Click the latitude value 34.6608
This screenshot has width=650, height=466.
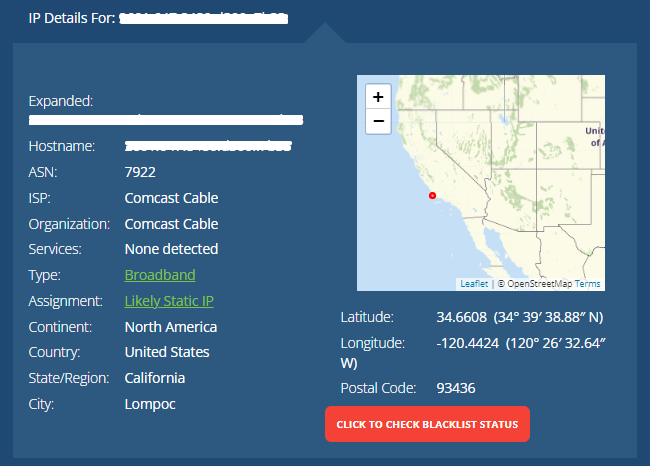click(461, 317)
